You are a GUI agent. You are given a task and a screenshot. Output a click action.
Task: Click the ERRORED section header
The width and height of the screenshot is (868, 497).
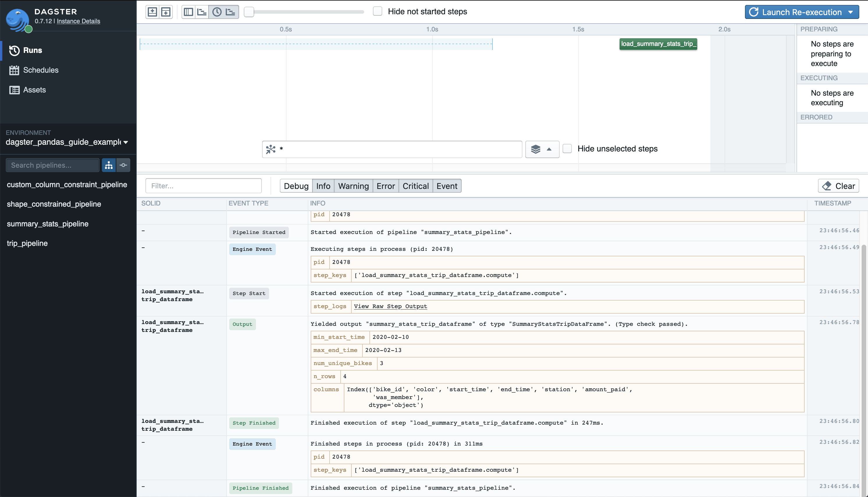click(x=816, y=117)
